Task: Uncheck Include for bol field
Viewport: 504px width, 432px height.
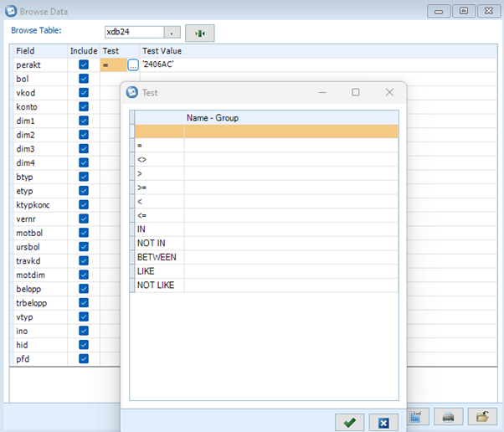Action: click(84, 79)
